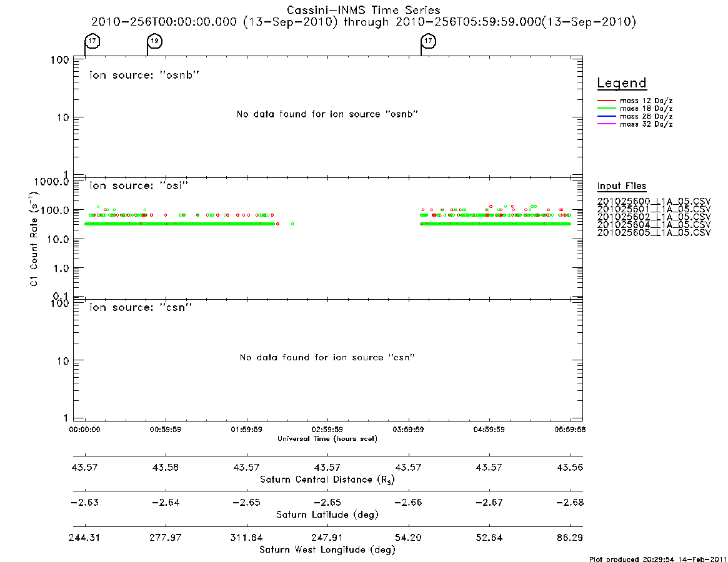Click the blue mass 28 Da/z legend line
The image size is (728, 562).
[606, 117]
